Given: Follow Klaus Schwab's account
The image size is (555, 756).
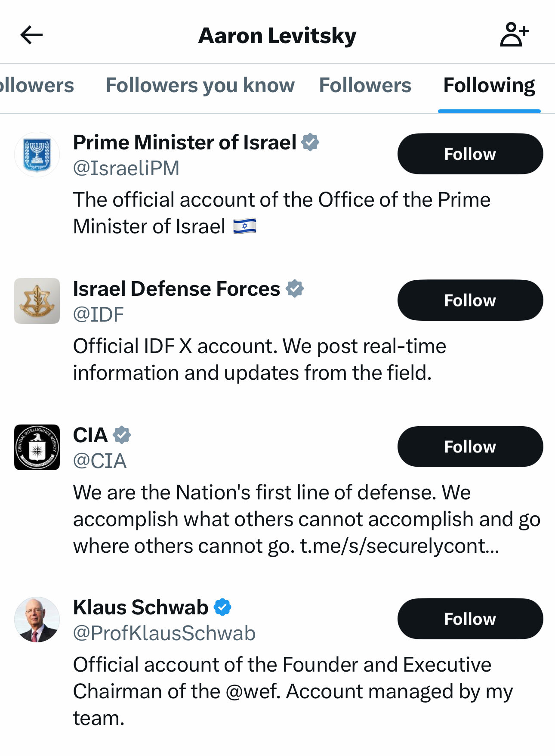Looking at the screenshot, I should pyautogui.click(x=470, y=619).
